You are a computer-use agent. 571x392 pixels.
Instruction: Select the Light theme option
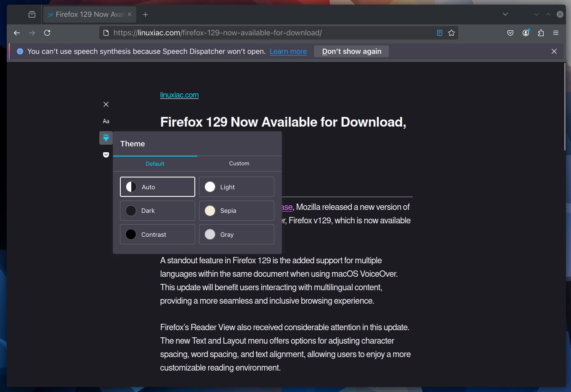[236, 187]
